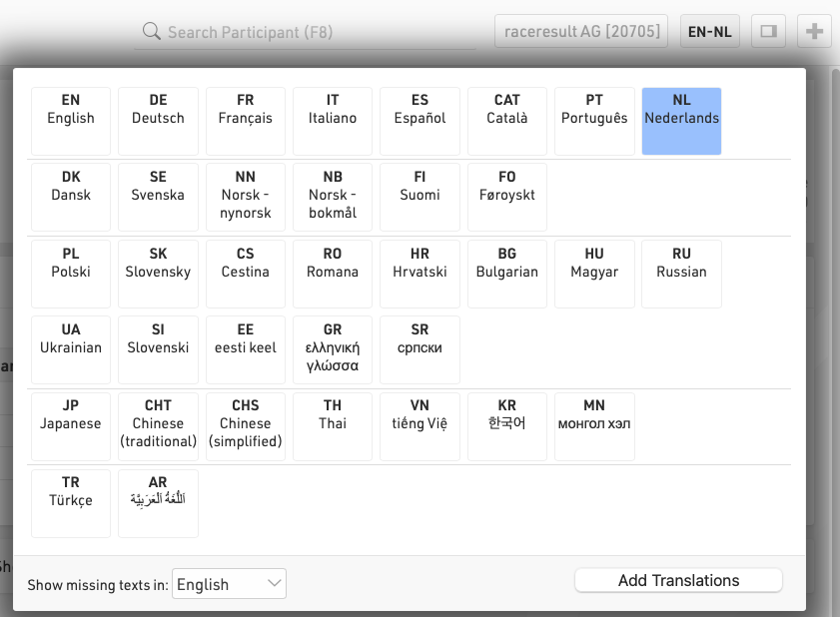Select the KR Korean language tile
This screenshot has width=840, height=617.
click(x=507, y=426)
